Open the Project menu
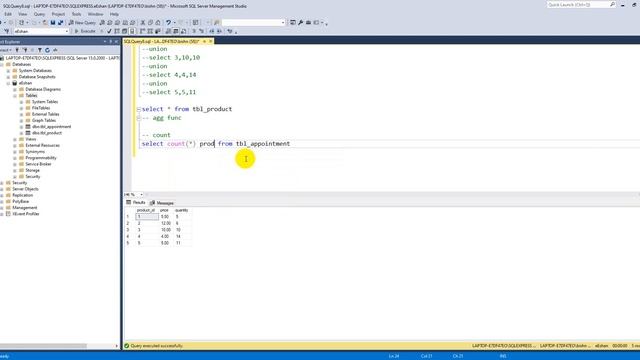 pyautogui.click(x=58, y=14)
